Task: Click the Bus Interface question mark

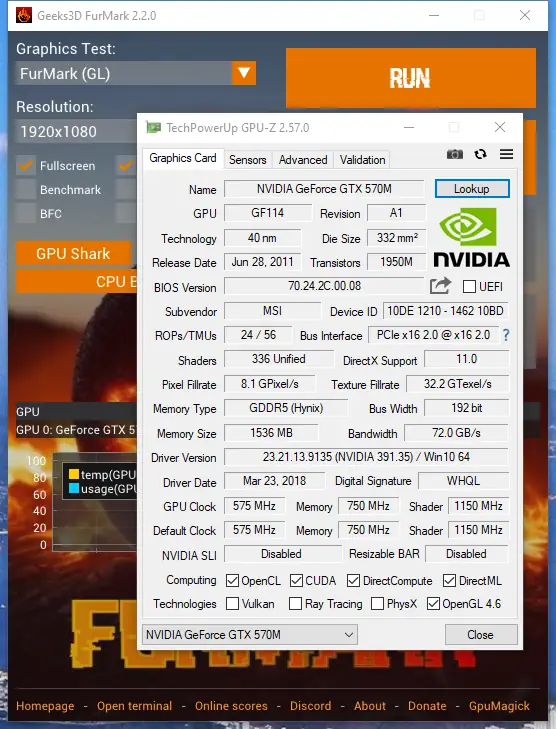Action: pos(506,335)
